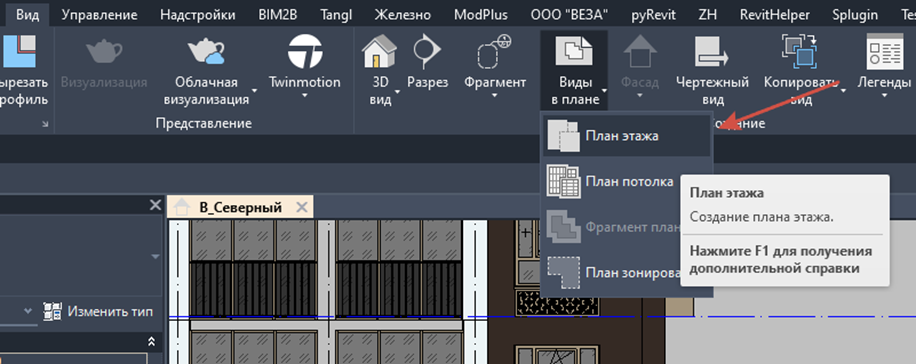Launch the Twinmotion tool icon
The width and height of the screenshot is (916, 364).
coord(304,51)
